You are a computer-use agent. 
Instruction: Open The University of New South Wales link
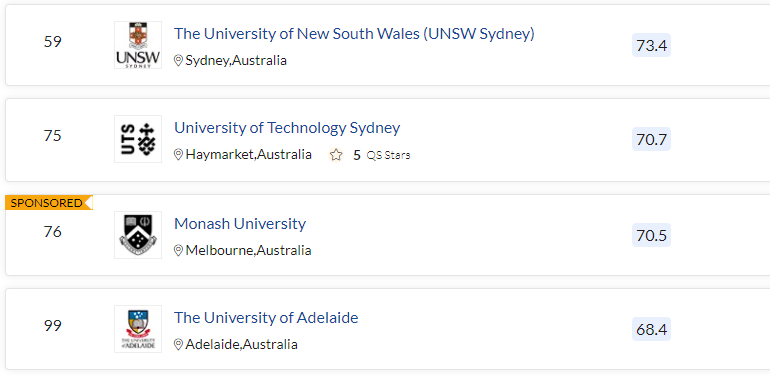(354, 34)
